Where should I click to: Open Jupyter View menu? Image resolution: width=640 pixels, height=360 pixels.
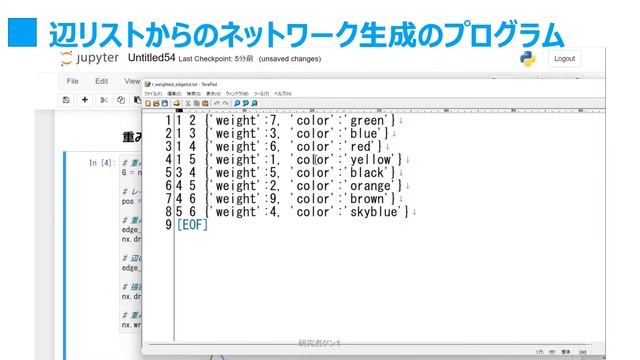tap(132, 81)
